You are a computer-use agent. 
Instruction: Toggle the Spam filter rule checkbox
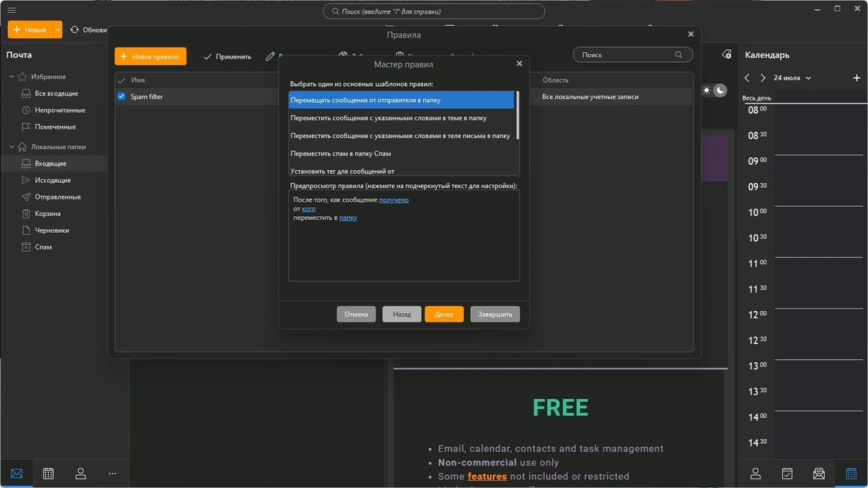coord(122,96)
